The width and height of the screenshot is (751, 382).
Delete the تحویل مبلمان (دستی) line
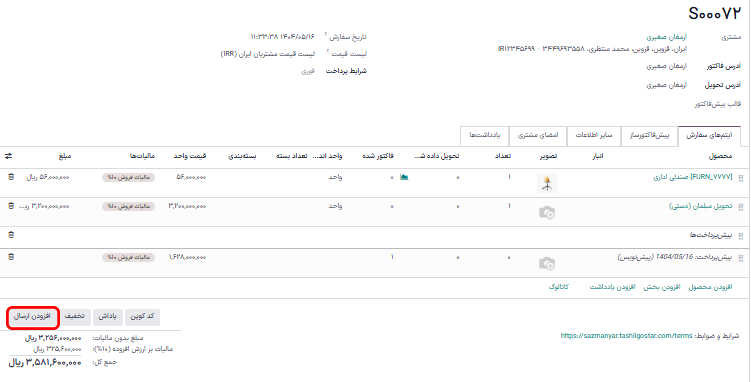click(11, 206)
